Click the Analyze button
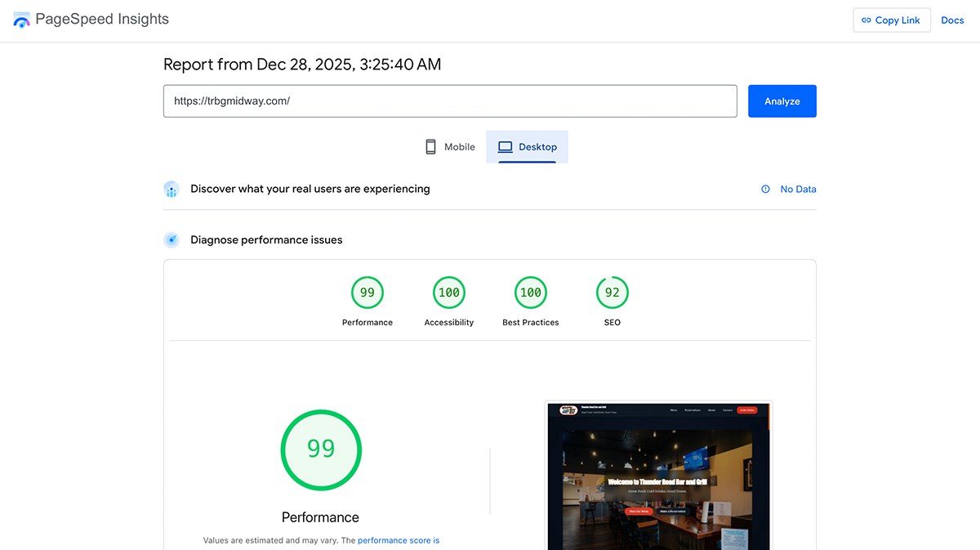The width and height of the screenshot is (980, 550). (782, 101)
